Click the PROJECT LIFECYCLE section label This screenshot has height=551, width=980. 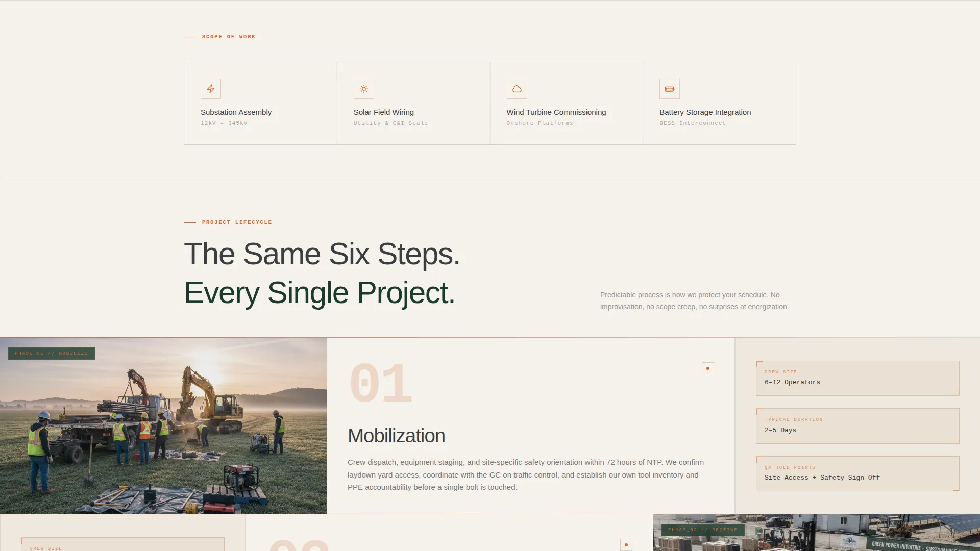(237, 222)
